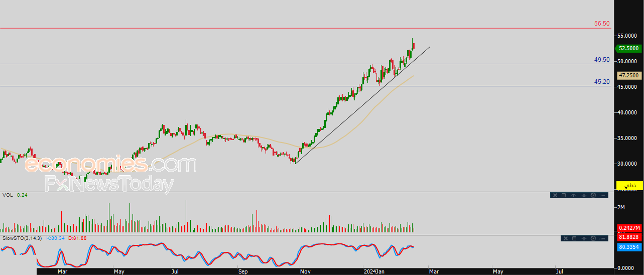This screenshot has height=275, width=644.
Task: Click the 49.50 level label
Action: [602, 60]
